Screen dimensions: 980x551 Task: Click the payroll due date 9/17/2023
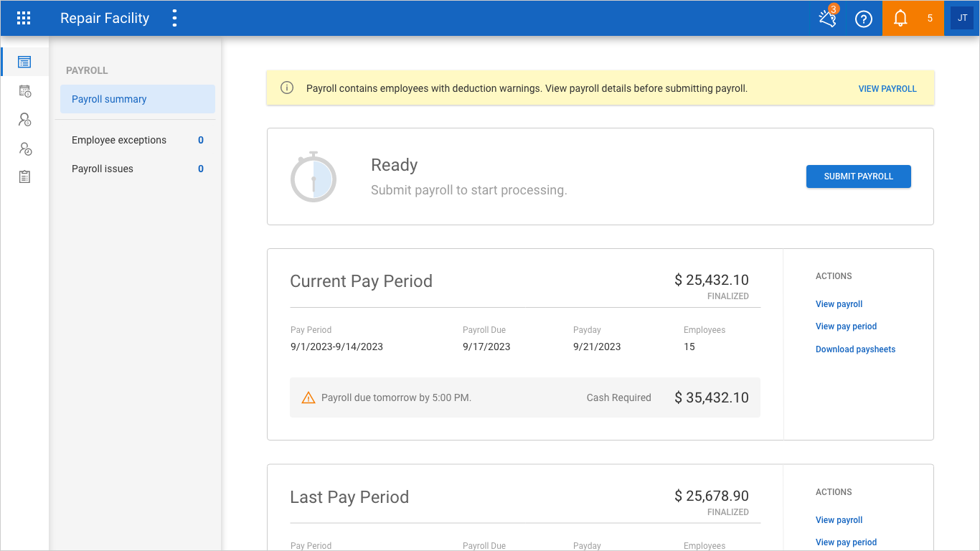(x=486, y=347)
